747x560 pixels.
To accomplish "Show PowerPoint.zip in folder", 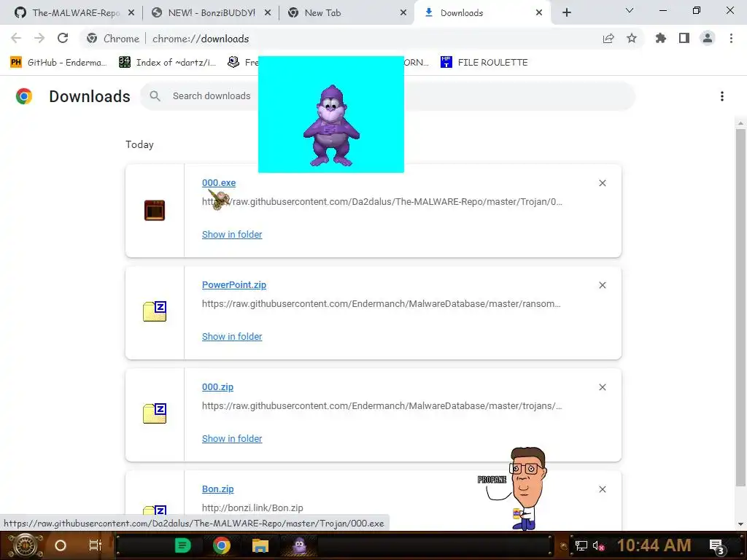I will coord(232,337).
